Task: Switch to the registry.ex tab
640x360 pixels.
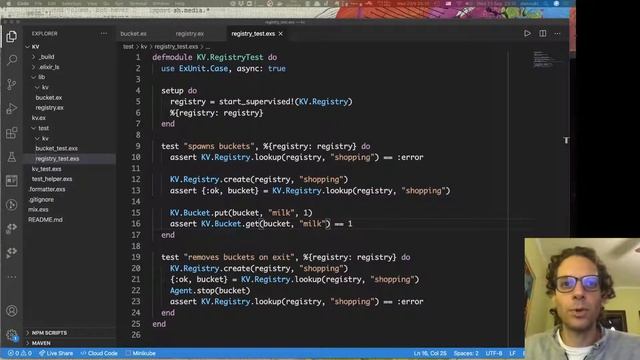Action: pos(190,34)
